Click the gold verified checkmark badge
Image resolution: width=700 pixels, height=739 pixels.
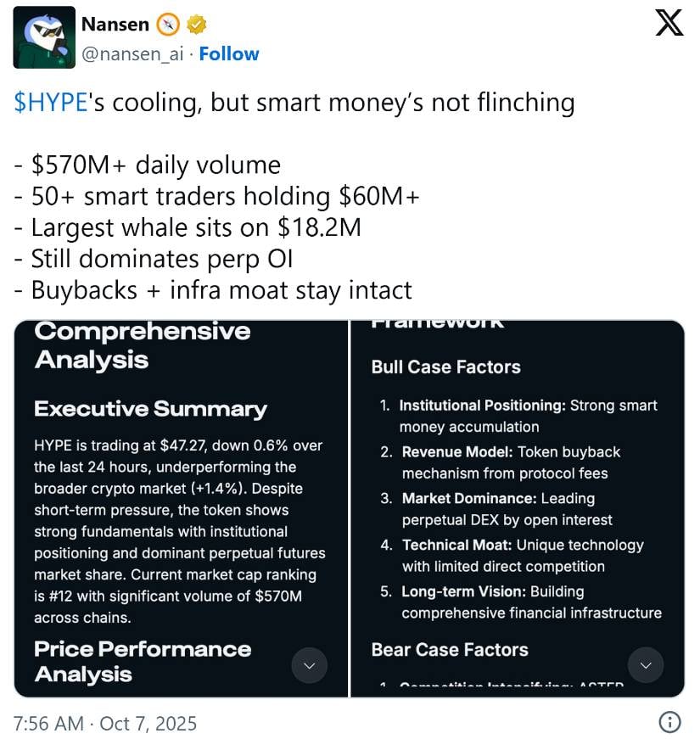coord(197,25)
